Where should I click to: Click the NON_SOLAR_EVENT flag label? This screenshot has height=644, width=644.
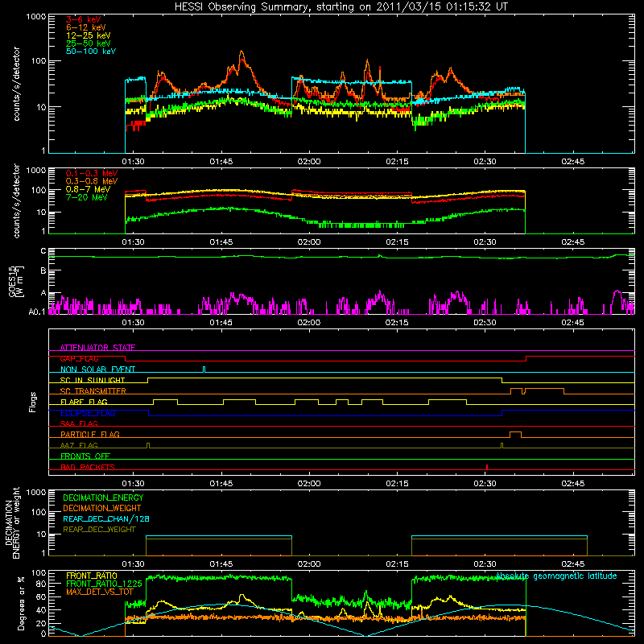point(97,369)
